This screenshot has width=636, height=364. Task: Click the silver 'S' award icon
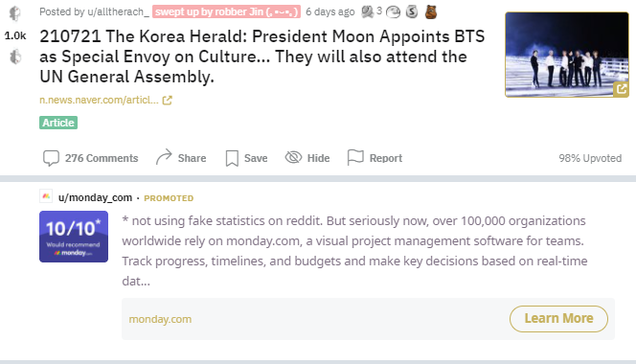(x=412, y=11)
